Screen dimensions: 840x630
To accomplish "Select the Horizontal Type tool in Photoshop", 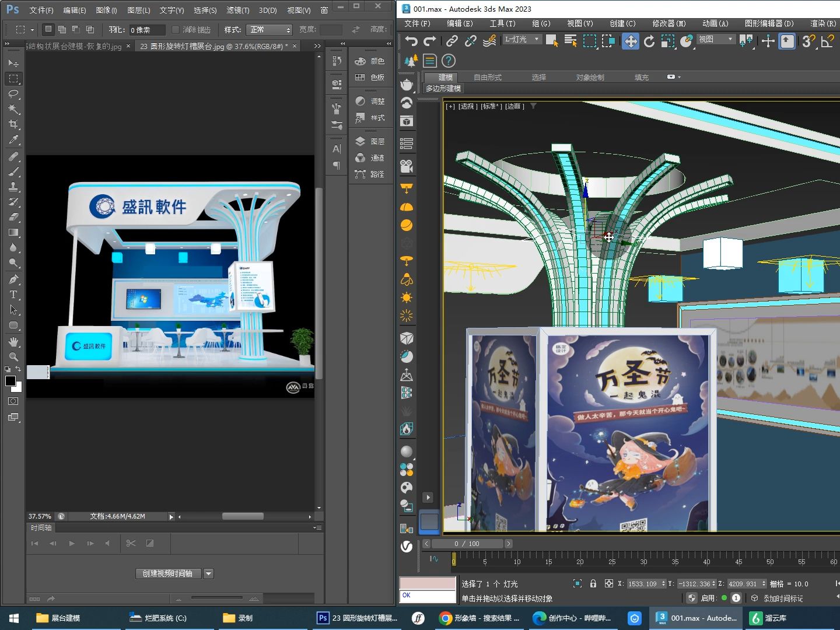I will [x=13, y=295].
